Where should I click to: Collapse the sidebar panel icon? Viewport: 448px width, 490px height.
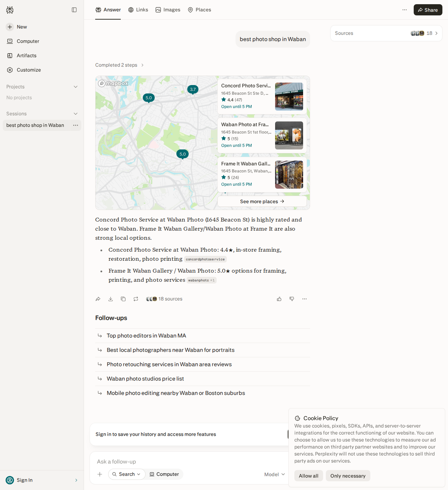(x=74, y=10)
